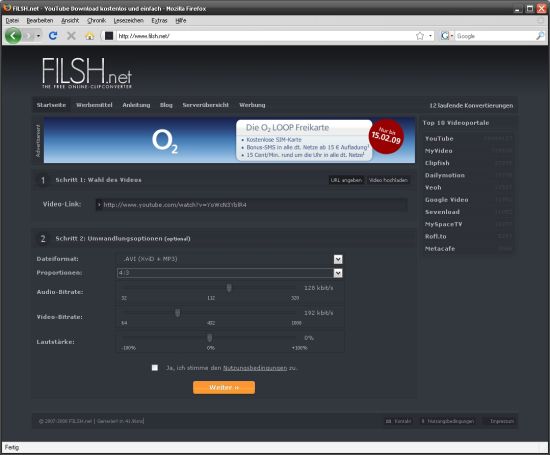This screenshot has width=550, height=455.
Task: Open Google Video in the portal list
Action: pos(447,200)
